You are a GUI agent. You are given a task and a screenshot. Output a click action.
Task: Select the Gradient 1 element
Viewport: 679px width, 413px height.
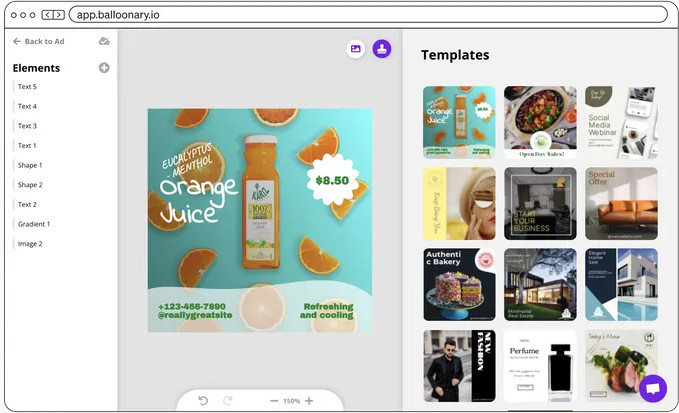pos(33,224)
